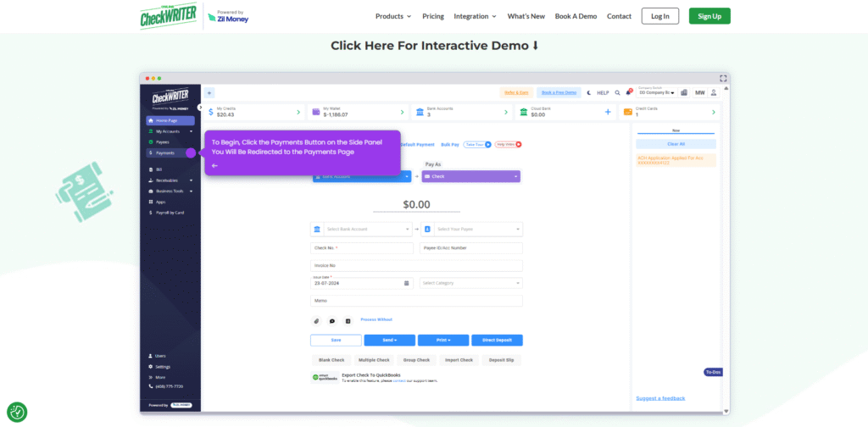Viewport: 868px width, 427px height.
Task: Open the notifications bell icon
Action: tap(628, 92)
